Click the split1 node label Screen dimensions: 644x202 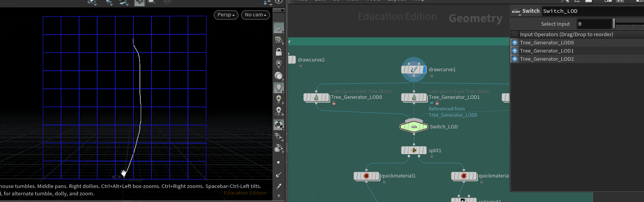click(435, 151)
